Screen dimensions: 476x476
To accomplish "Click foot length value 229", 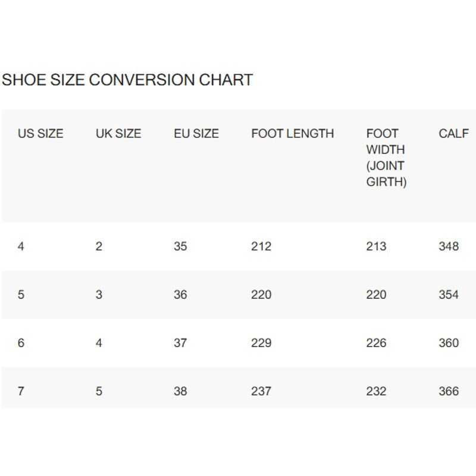I will coord(261,343).
